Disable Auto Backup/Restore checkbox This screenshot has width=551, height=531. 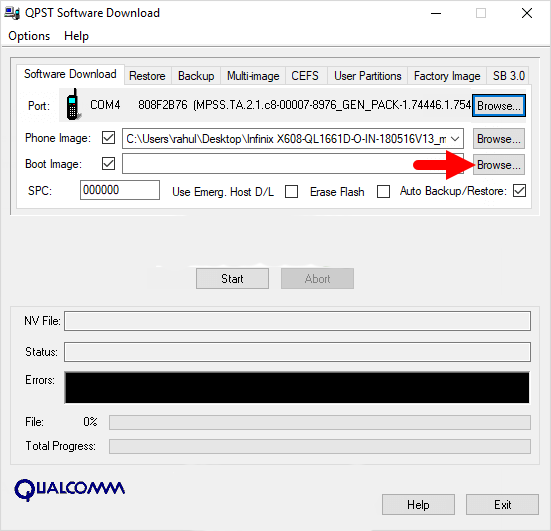tap(519, 191)
